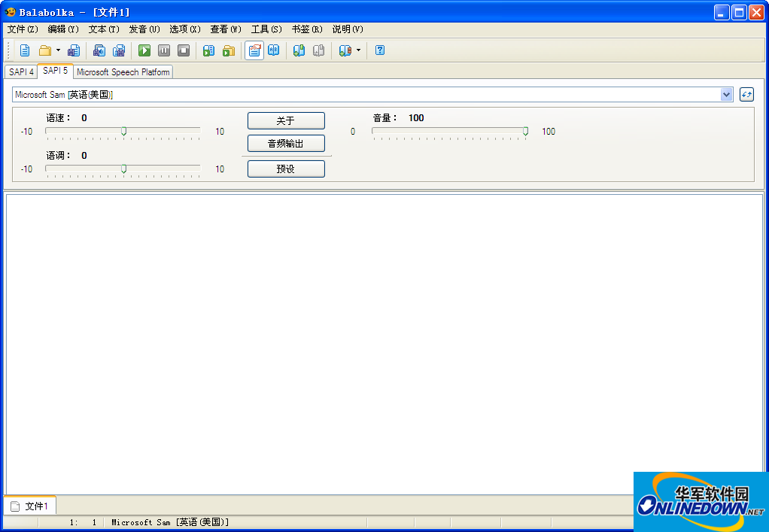Open the 发音 menu
Image resolution: width=769 pixels, height=532 pixels.
(x=144, y=29)
